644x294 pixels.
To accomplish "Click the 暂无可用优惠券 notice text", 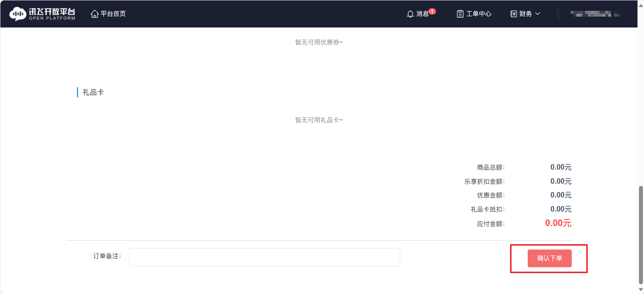I will 319,42.
